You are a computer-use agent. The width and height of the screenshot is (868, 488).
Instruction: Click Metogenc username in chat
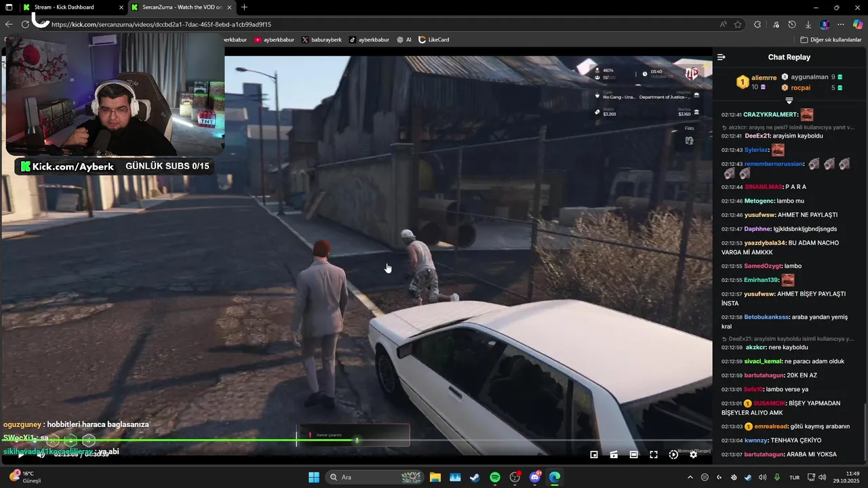[x=759, y=201]
